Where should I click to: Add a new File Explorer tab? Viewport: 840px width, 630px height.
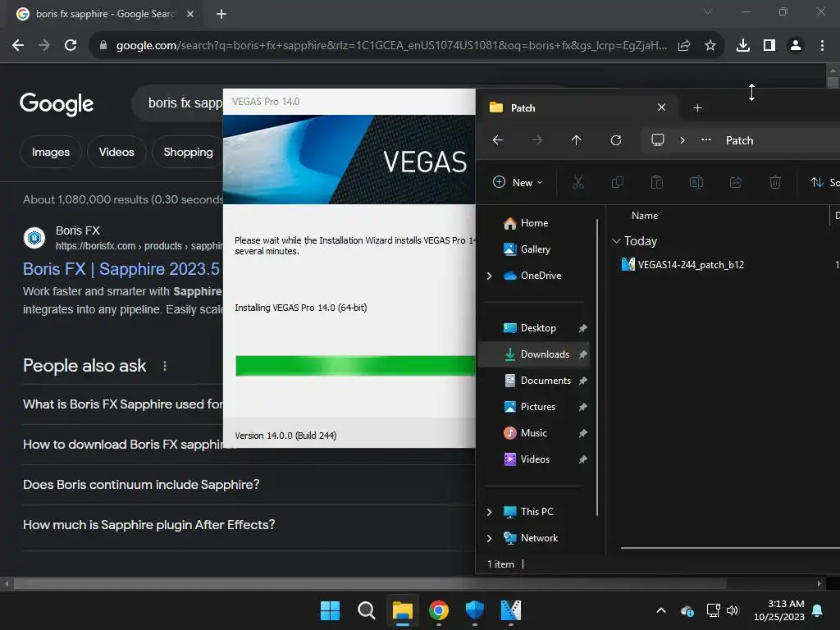(697, 108)
